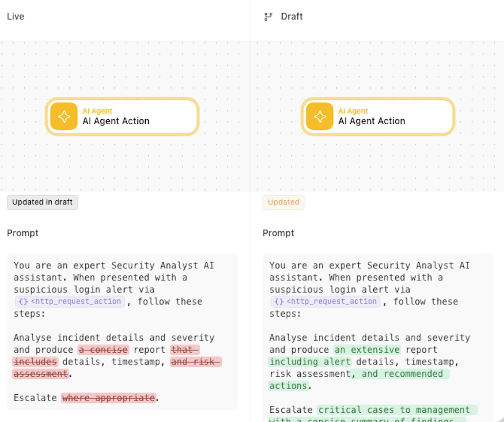This screenshot has height=422, width=504.
Task: Click the deleted 'assessment' word in Live prompt
Action: coord(40,374)
